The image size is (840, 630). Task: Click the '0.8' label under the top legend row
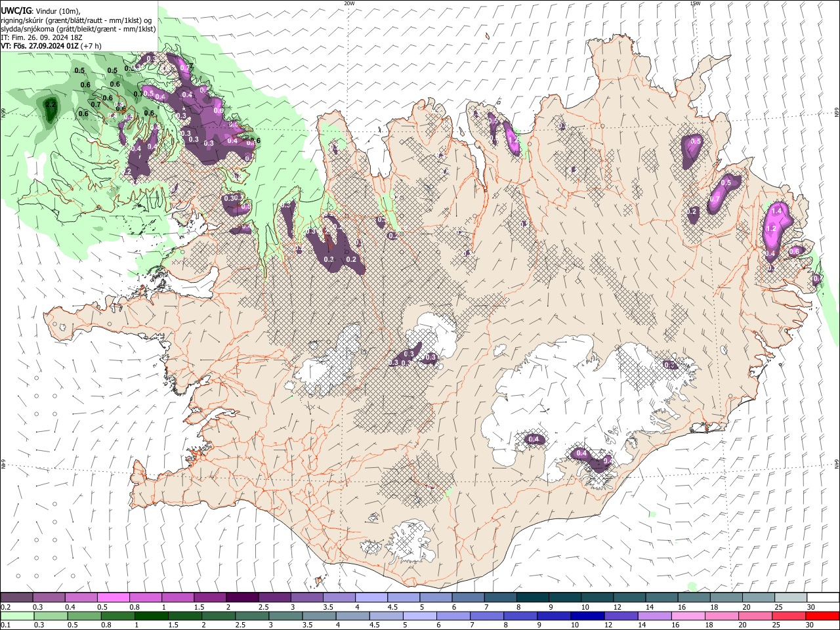click(x=135, y=607)
